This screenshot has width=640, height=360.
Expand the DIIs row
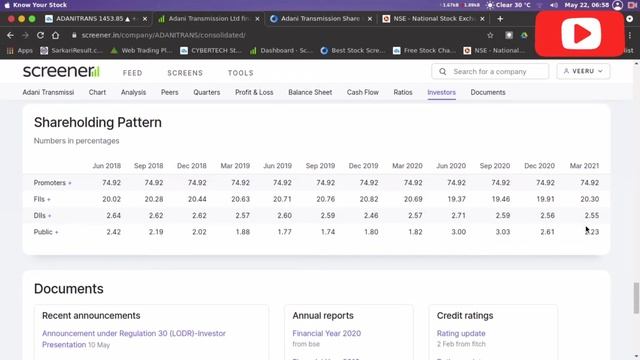coord(42,216)
